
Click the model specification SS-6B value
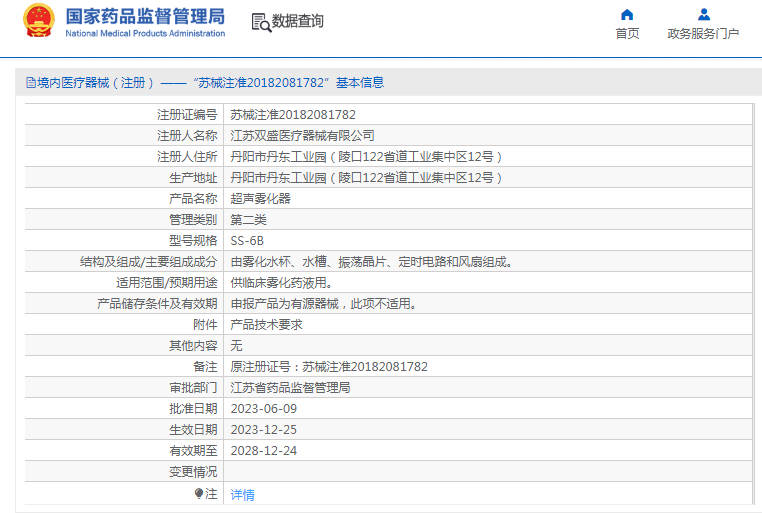click(x=247, y=241)
